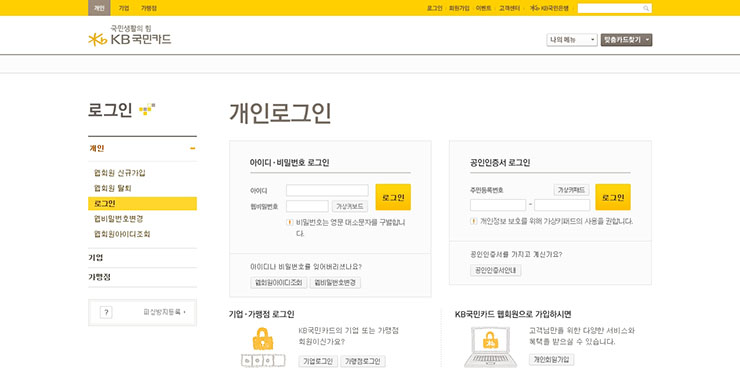Select the 개인 tab in top bar
The height and width of the screenshot is (391, 740).
point(99,8)
